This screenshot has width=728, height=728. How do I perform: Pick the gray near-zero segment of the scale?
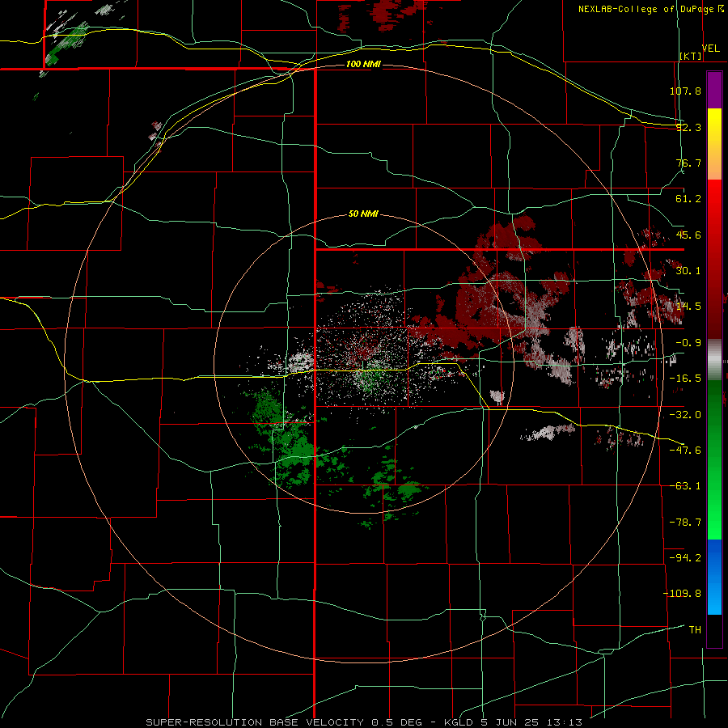coord(714,360)
